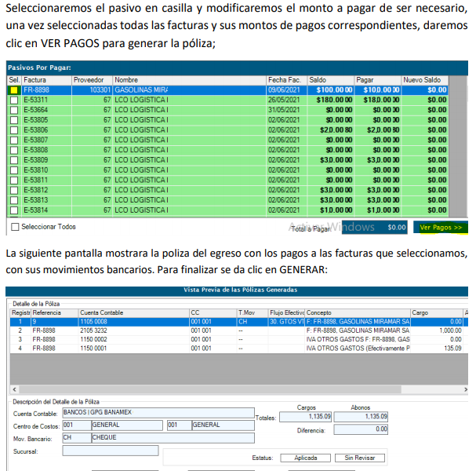Mark the checkbox for invoice E-53805
This screenshot has width=476, height=471.
click(x=14, y=120)
